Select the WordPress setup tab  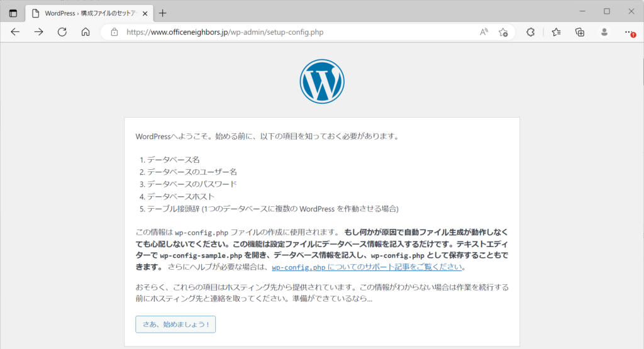click(85, 13)
